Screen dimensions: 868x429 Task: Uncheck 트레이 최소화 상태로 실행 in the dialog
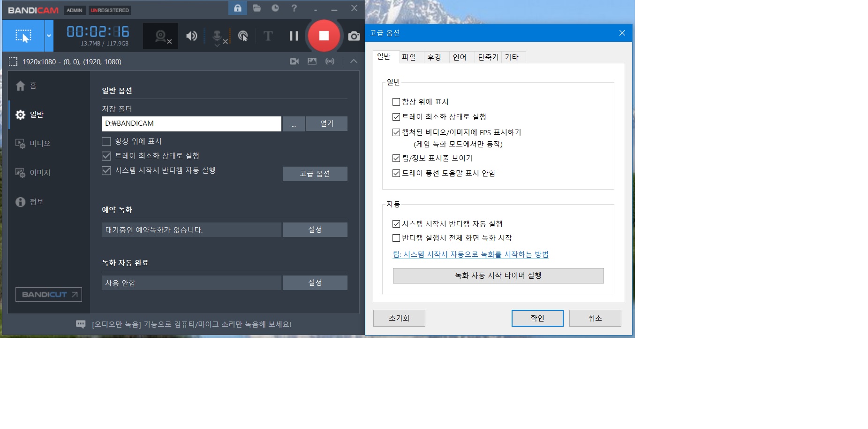(396, 117)
